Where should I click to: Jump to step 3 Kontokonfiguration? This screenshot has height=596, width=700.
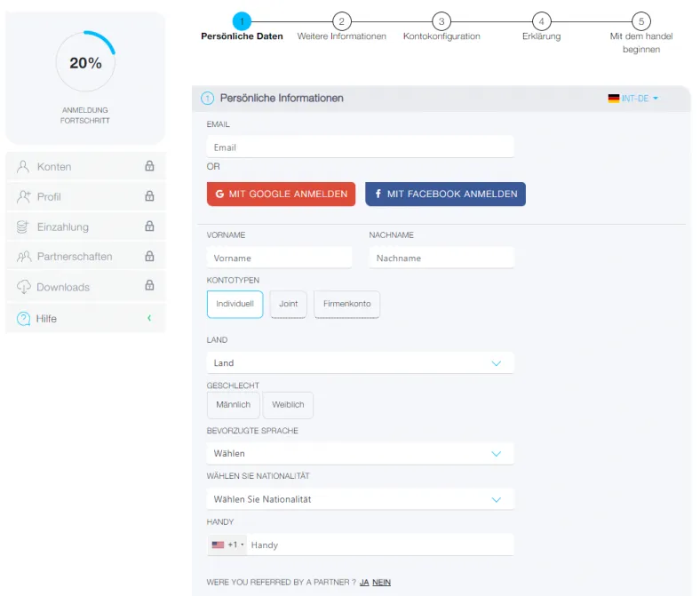[x=441, y=21]
